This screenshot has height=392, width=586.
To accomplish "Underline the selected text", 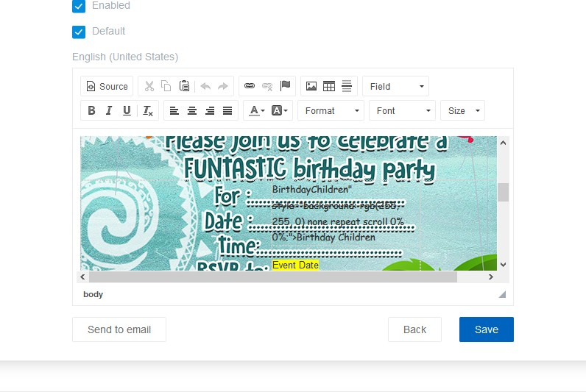I will coord(127,110).
